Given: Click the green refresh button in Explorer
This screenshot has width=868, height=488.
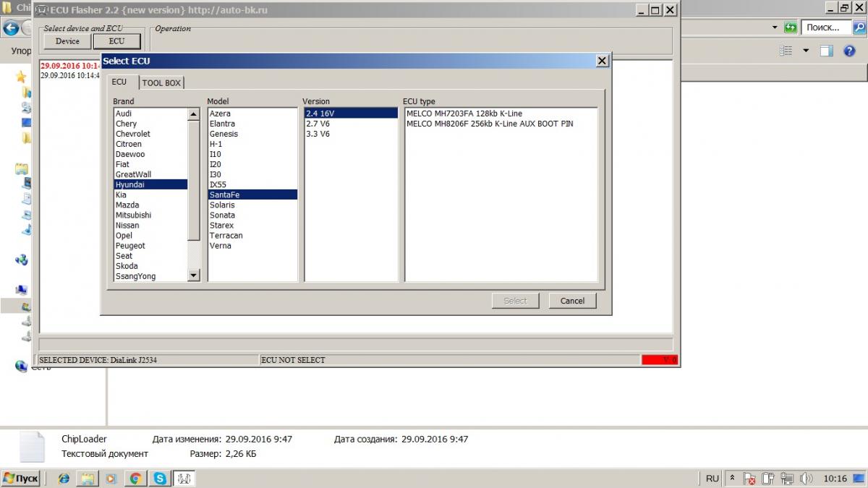Looking at the screenshot, I should tap(791, 27).
